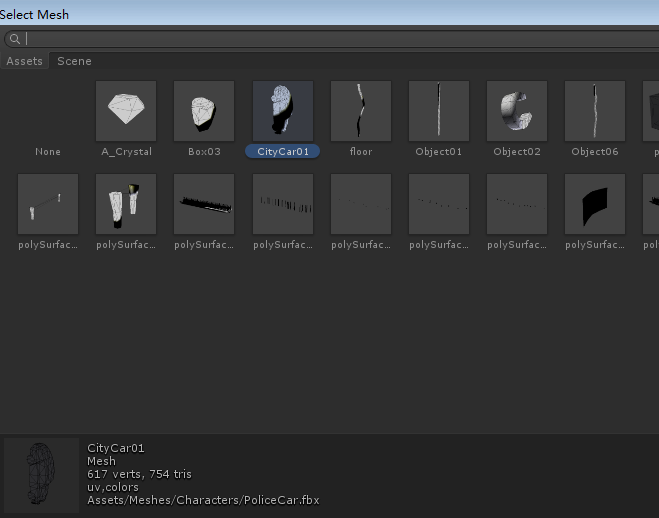Click the "Mesh" type line in the info panel

tap(101, 461)
